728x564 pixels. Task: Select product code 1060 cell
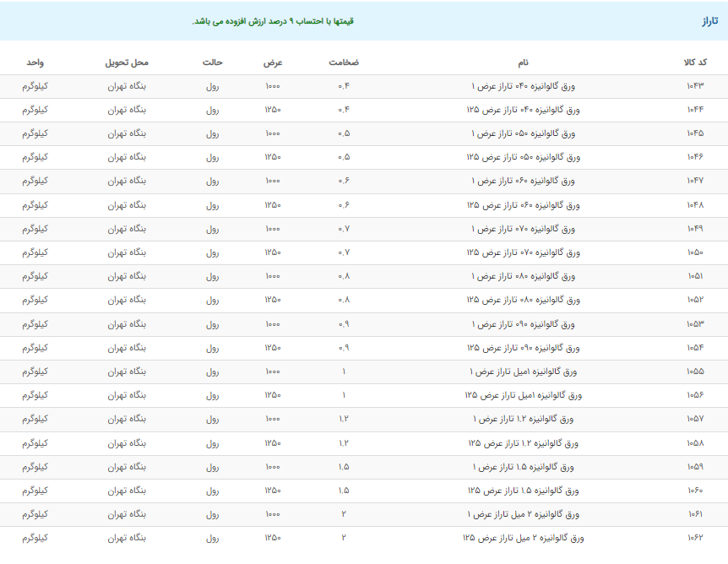pyautogui.click(x=695, y=491)
